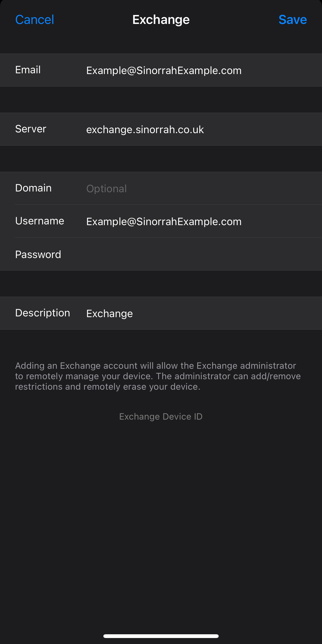
Task: Tap the home indicator bar
Action: tap(161, 636)
